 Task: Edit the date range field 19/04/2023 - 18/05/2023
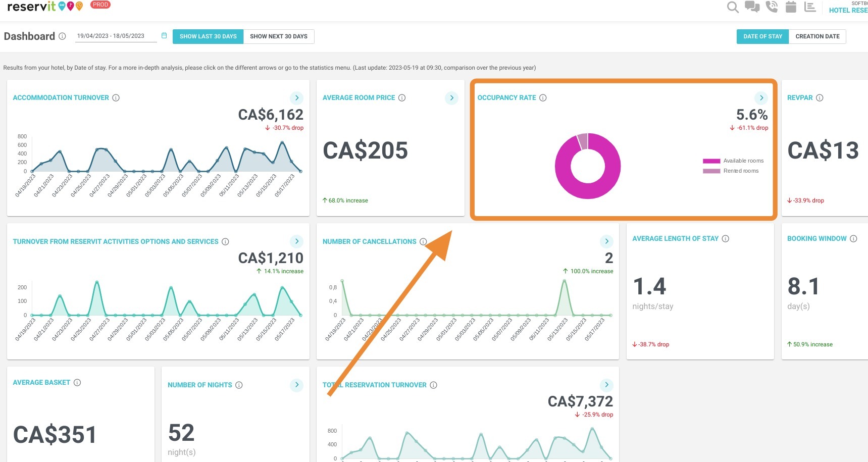click(116, 36)
